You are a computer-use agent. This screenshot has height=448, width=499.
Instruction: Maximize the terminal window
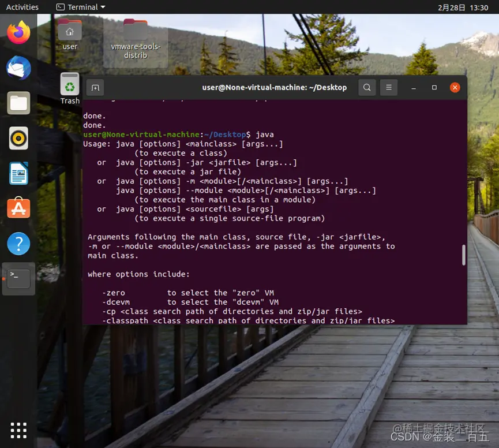434,87
